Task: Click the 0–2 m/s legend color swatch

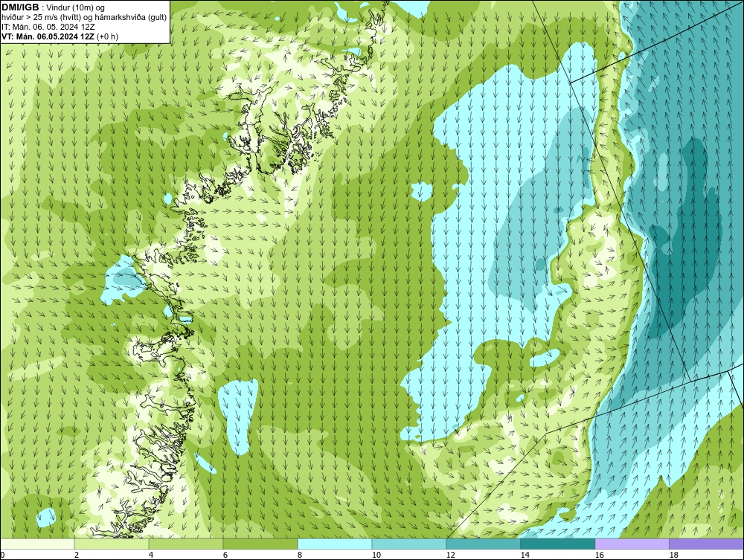Action: [37, 544]
